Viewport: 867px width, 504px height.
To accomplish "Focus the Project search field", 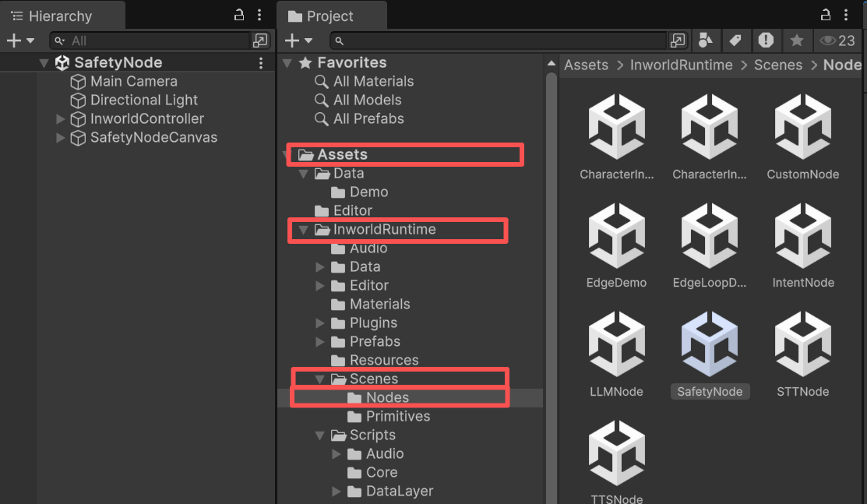I will 499,41.
